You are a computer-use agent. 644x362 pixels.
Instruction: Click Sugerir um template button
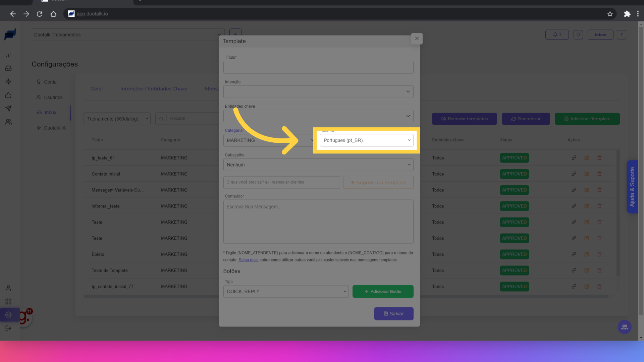378,183
